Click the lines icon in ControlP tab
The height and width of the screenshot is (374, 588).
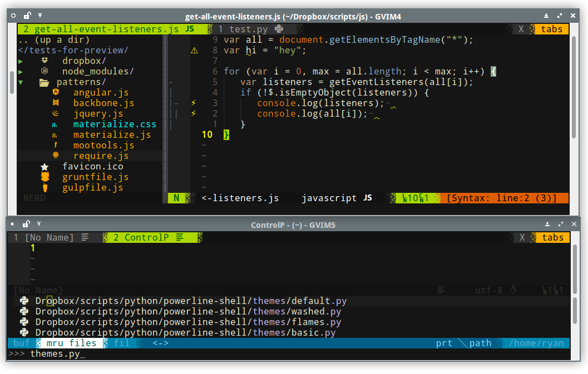[x=180, y=237]
